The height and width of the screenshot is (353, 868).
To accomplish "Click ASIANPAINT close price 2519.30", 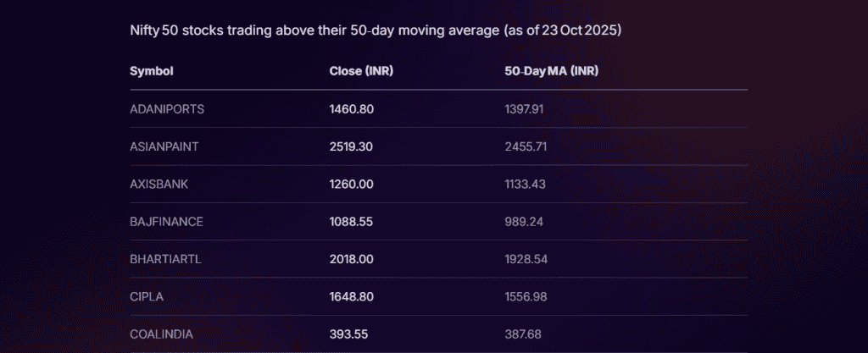I will [x=352, y=146].
